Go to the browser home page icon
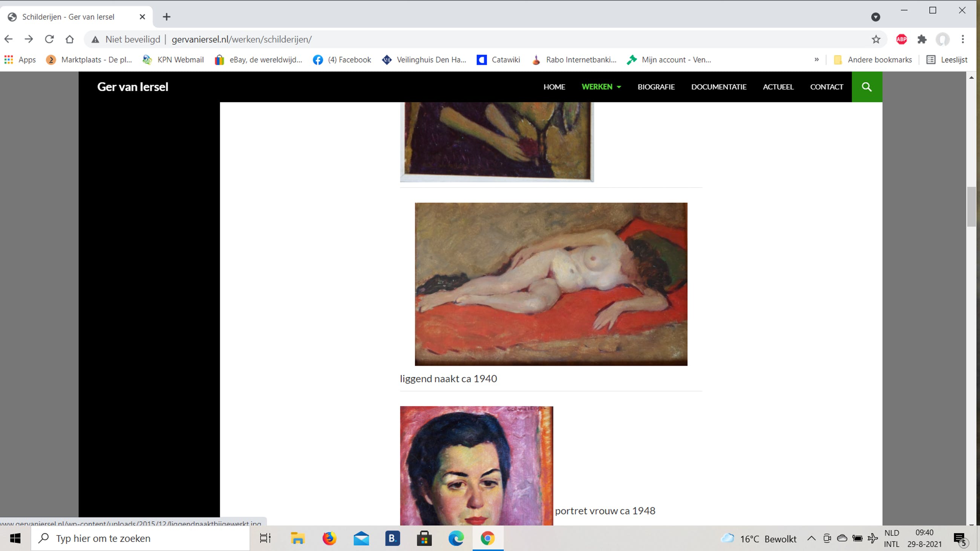The height and width of the screenshot is (551, 980). click(69, 39)
